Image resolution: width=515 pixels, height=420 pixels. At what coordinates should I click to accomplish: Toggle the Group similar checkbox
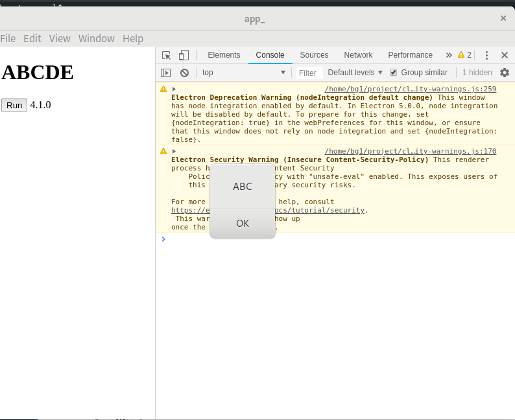(x=393, y=73)
